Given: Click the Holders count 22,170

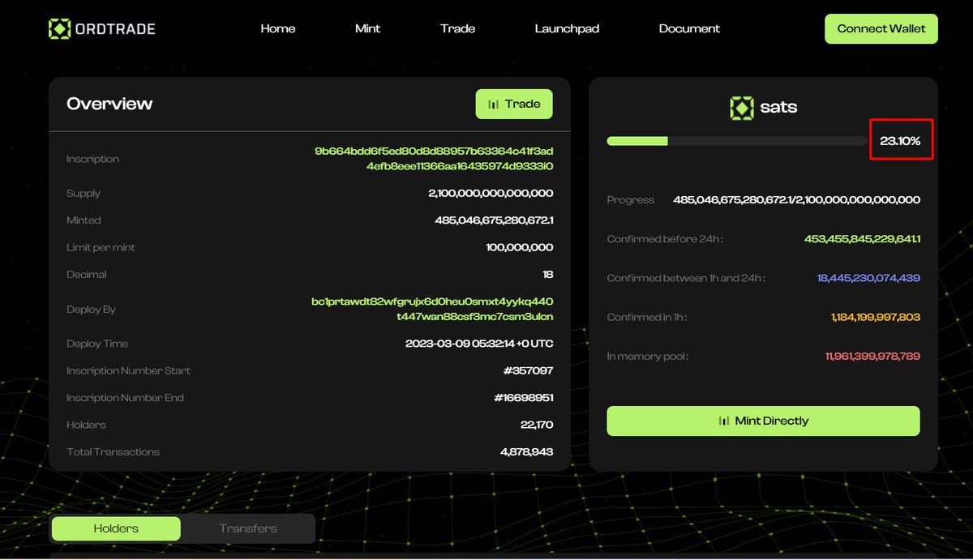Looking at the screenshot, I should click(x=537, y=425).
